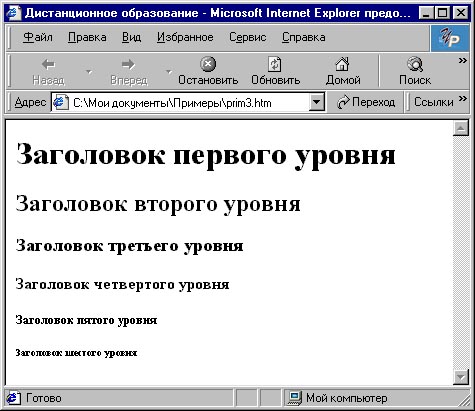This screenshot has width=475, height=411.
Task: Click the Адрес label
Action: pos(30,102)
